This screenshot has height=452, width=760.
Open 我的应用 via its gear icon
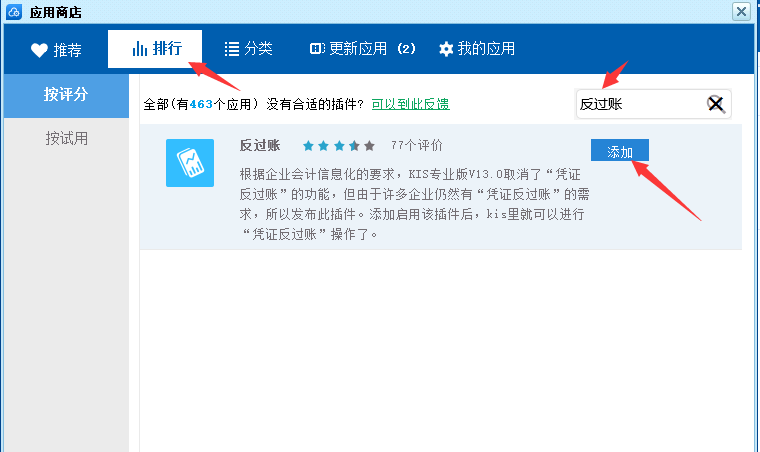tap(446, 49)
